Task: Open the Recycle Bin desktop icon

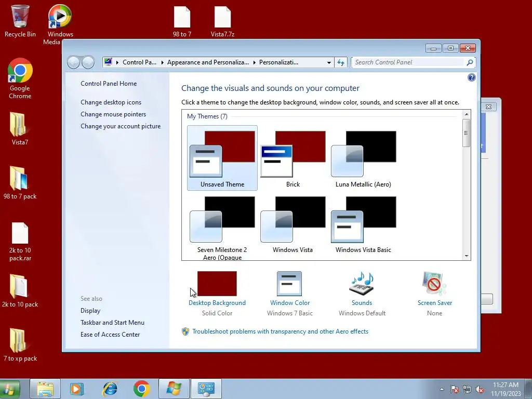Action: [20, 21]
